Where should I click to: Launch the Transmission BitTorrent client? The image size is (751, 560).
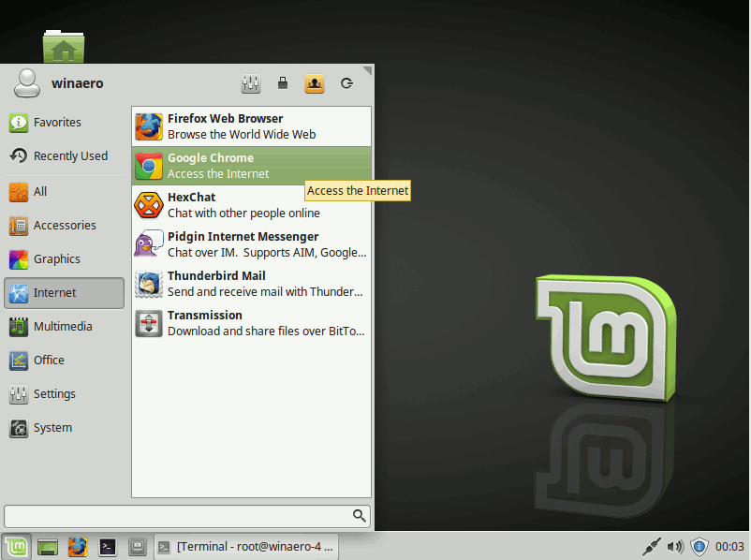click(x=252, y=323)
